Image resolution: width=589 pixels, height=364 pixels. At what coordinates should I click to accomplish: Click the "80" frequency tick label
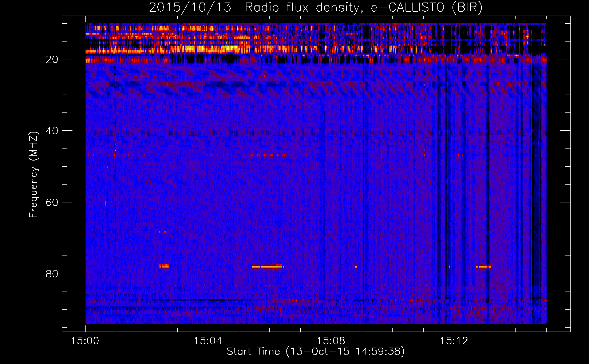coord(52,274)
